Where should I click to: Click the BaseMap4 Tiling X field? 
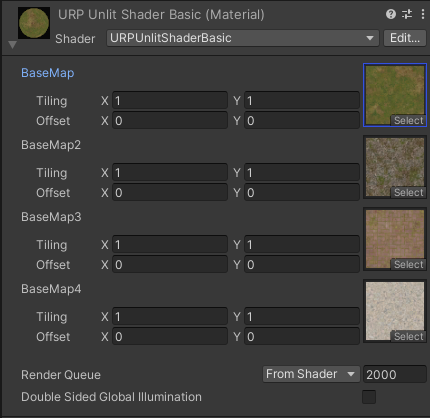coord(170,317)
